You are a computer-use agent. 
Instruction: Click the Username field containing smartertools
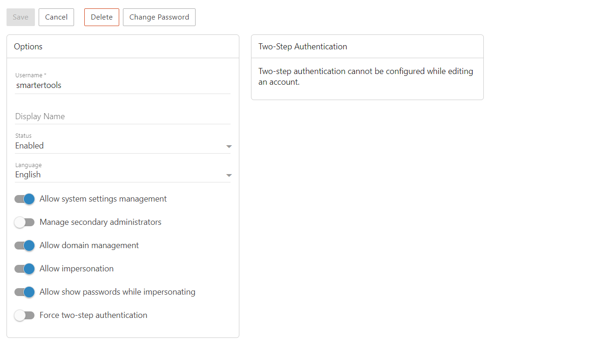point(122,86)
